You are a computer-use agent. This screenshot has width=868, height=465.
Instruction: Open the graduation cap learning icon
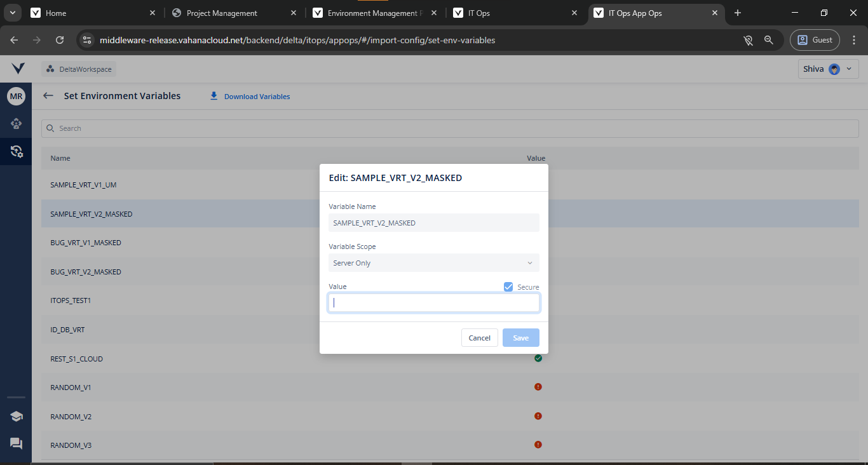[x=16, y=416]
